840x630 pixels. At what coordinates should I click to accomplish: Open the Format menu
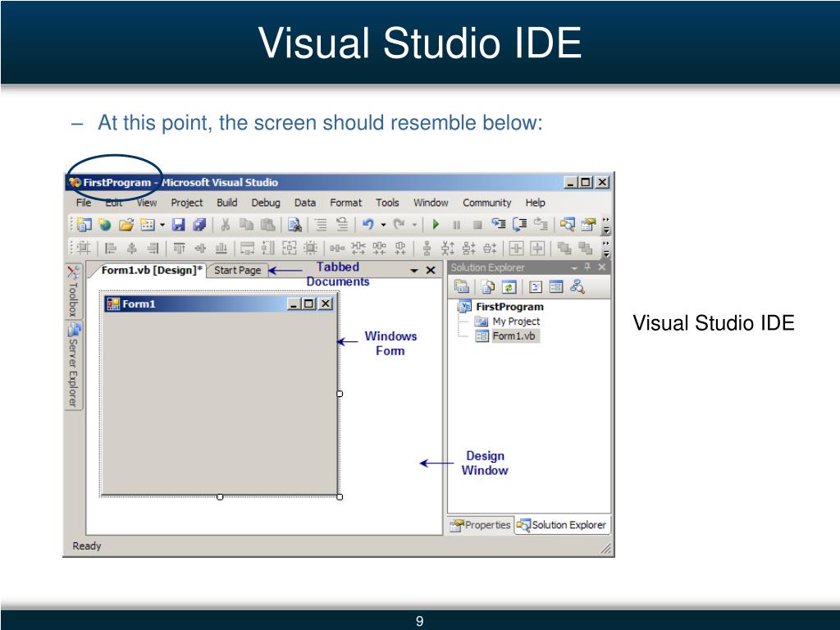pos(345,203)
